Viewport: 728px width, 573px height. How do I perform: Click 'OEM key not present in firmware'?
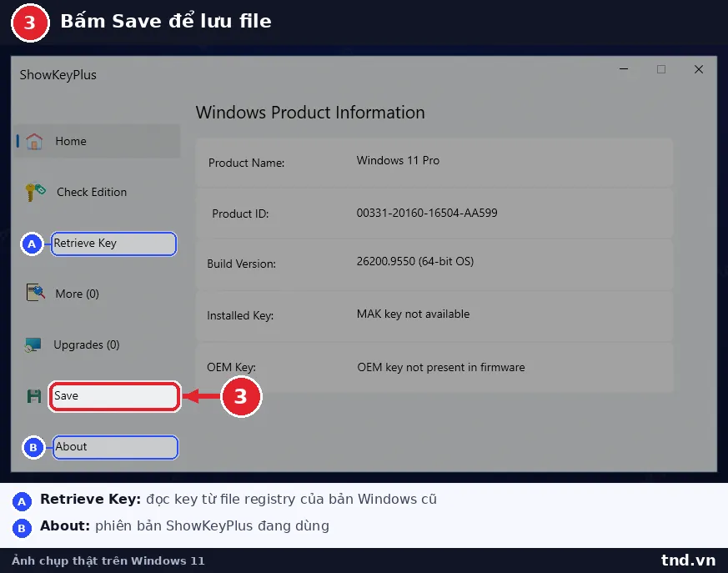pyautogui.click(x=440, y=367)
